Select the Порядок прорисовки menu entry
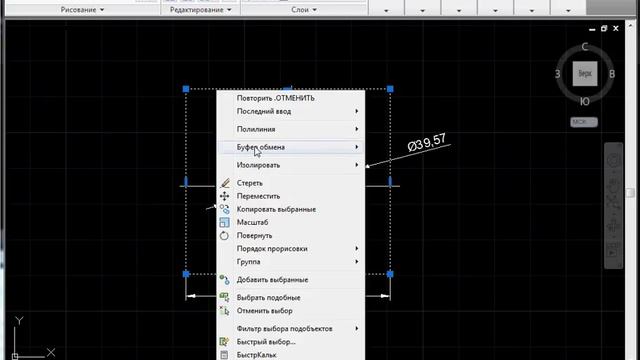The image size is (640, 360). (x=291, y=249)
